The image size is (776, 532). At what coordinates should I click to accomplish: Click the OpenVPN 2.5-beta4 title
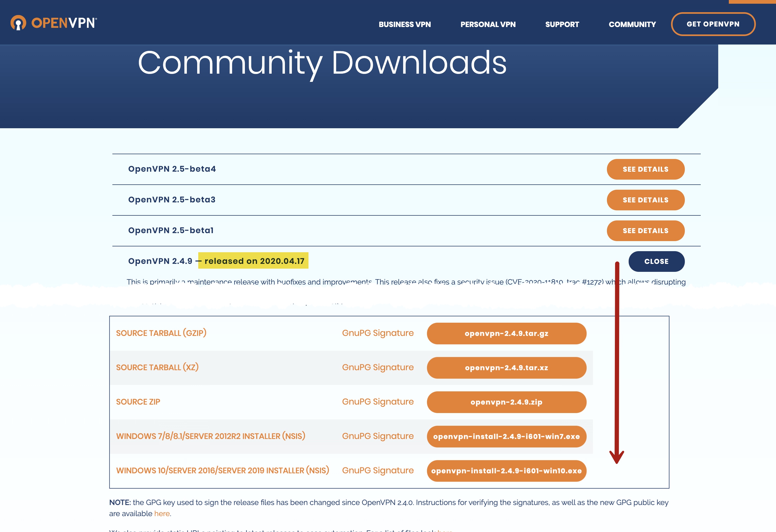(x=172, y=169)
